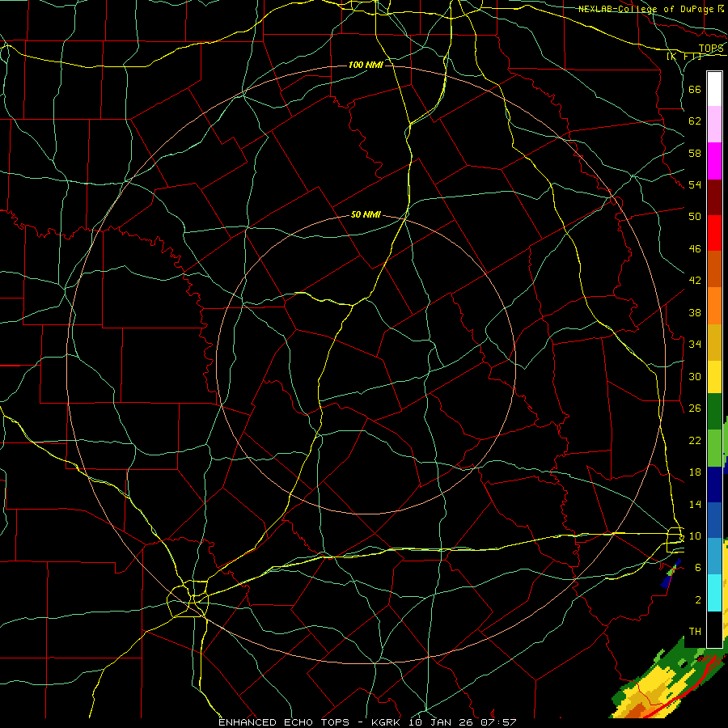Click the 42 value in the legend

pyautogui.click(x=695, y=281)
